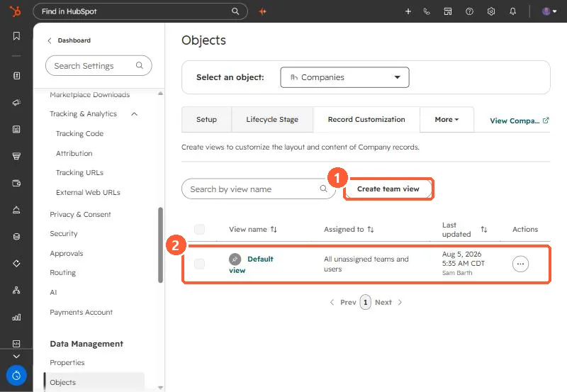The height and width of the screenshot is (392, 567).
Task: Open the CRM contacts icon in left rail
Action: (16, 76)
